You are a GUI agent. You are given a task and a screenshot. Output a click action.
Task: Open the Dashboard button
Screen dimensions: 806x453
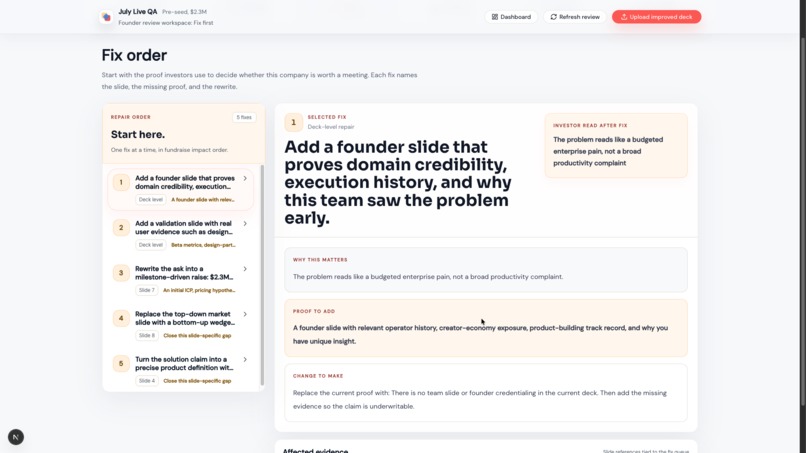click(511, 17)
